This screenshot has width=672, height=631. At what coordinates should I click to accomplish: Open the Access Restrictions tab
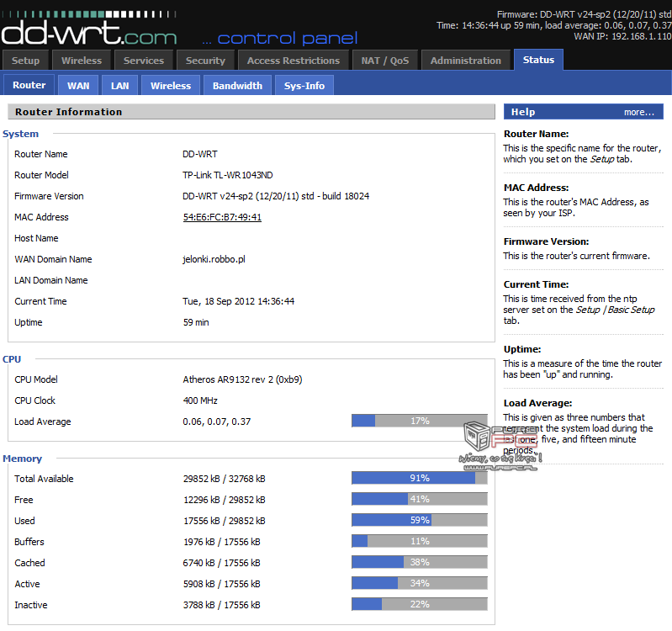294,61
